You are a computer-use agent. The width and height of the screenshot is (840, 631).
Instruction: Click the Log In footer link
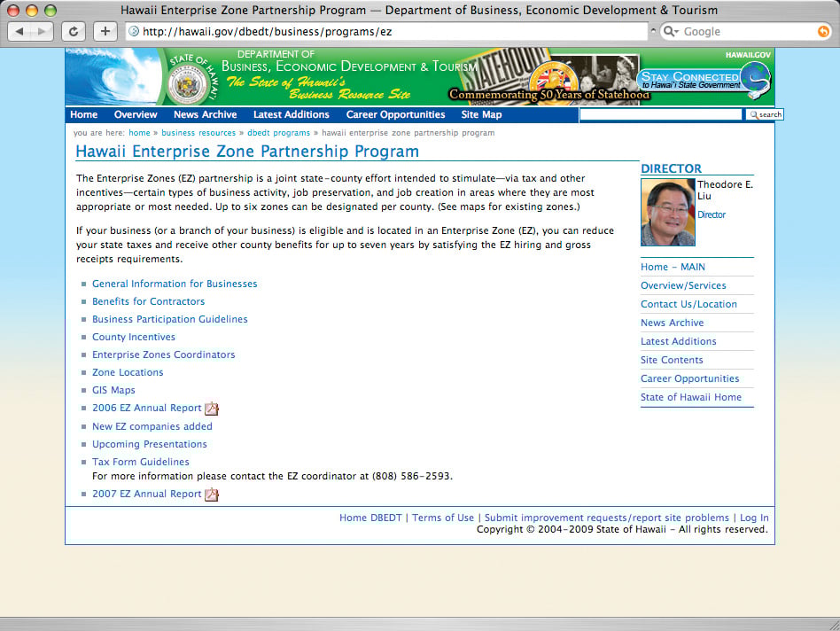(754, 518)
